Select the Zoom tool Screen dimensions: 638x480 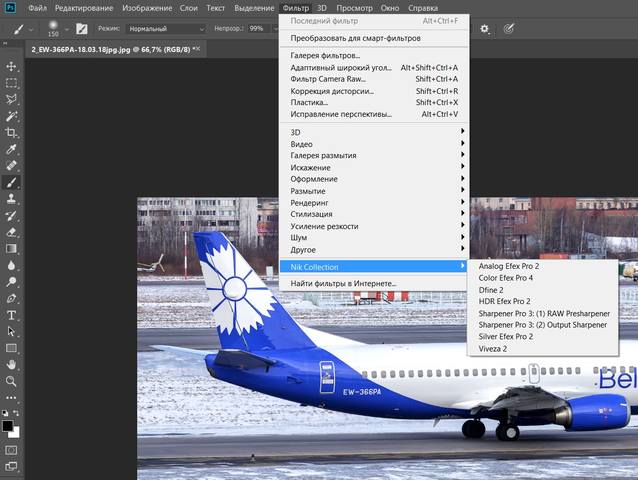pyautogui.click(x=11, y=381)
